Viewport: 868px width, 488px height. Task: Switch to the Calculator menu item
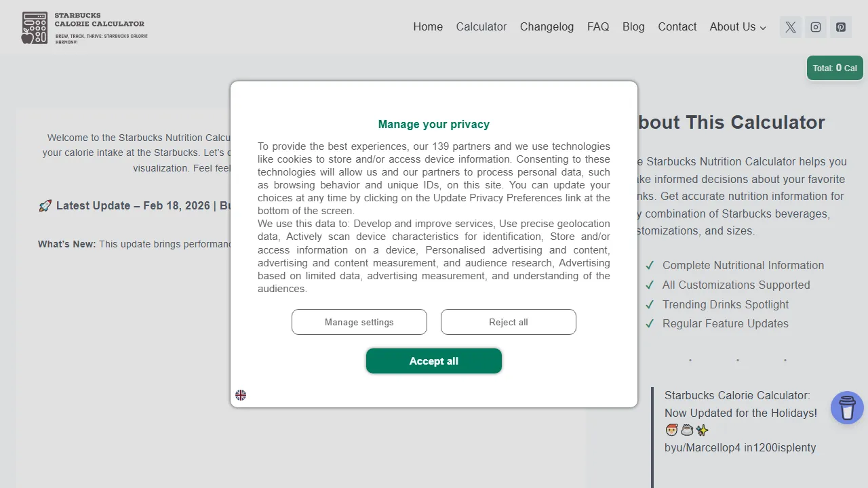click(x=481, y=26)
